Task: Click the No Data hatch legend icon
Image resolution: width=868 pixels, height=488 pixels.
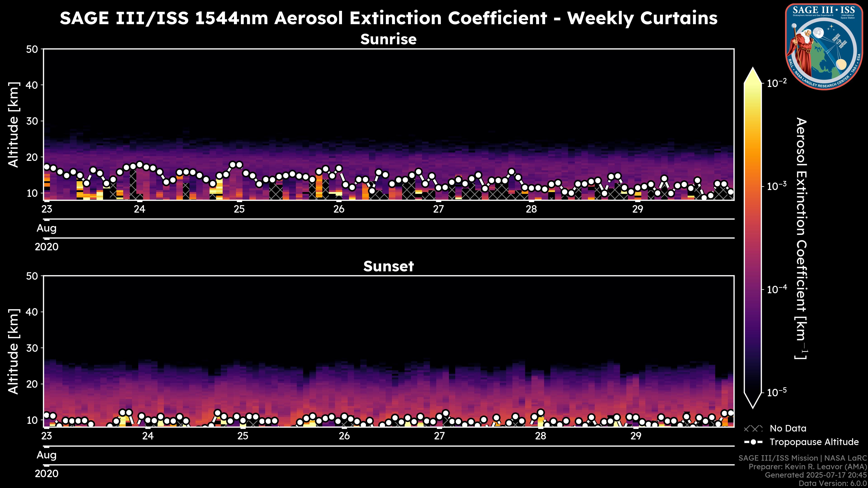Action: pyautogui.click(x=753, y=429)
